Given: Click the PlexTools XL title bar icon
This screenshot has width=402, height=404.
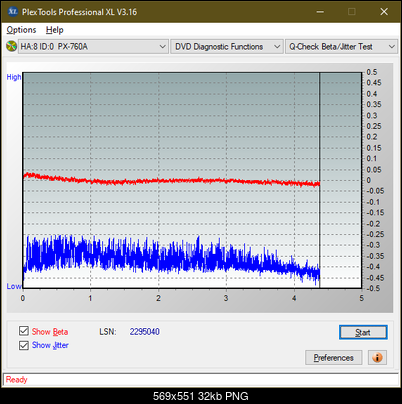Looking at the screenshot, I should point(12,12).
